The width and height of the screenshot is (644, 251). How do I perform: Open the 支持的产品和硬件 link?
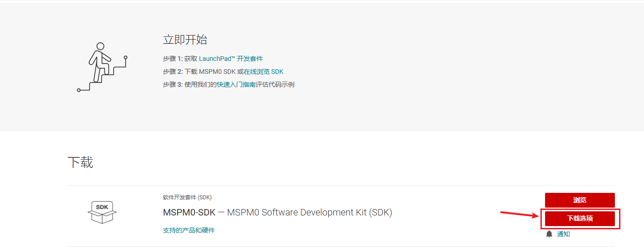click(x=189, y=230)
